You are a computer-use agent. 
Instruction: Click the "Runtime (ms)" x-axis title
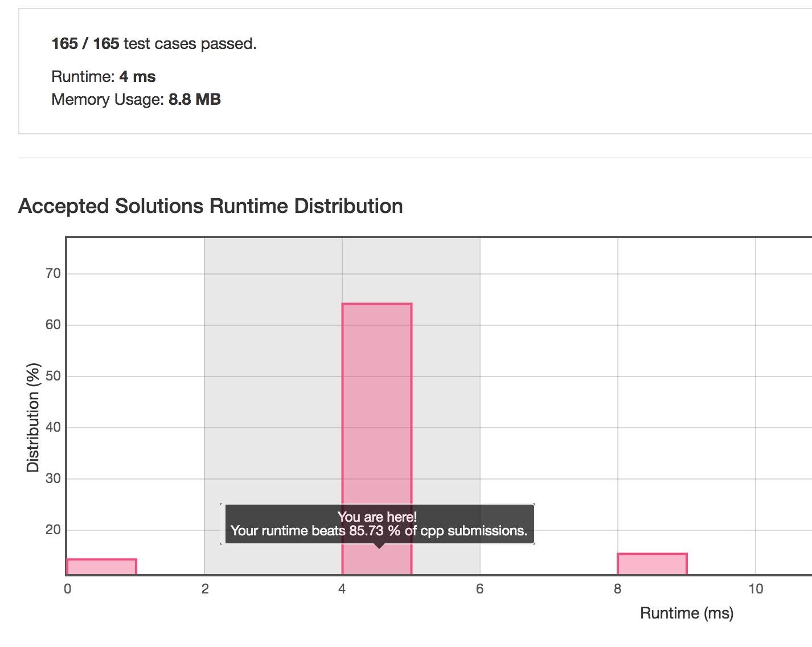[686, 613]
